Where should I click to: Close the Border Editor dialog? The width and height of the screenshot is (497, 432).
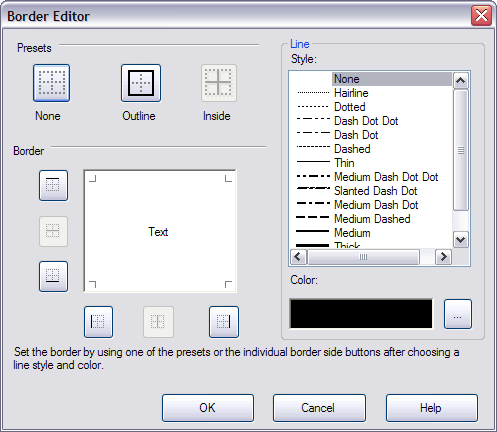(x=481, y=15)
